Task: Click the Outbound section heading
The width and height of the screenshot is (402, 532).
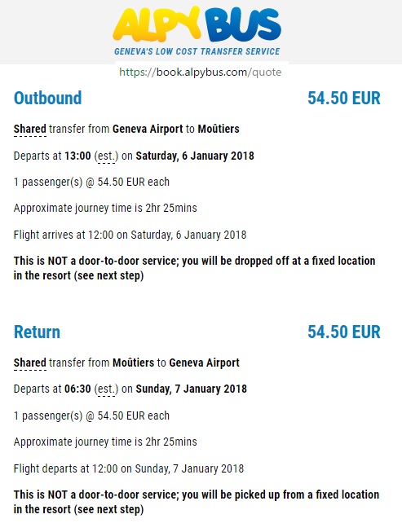Action: pos(47,98)
